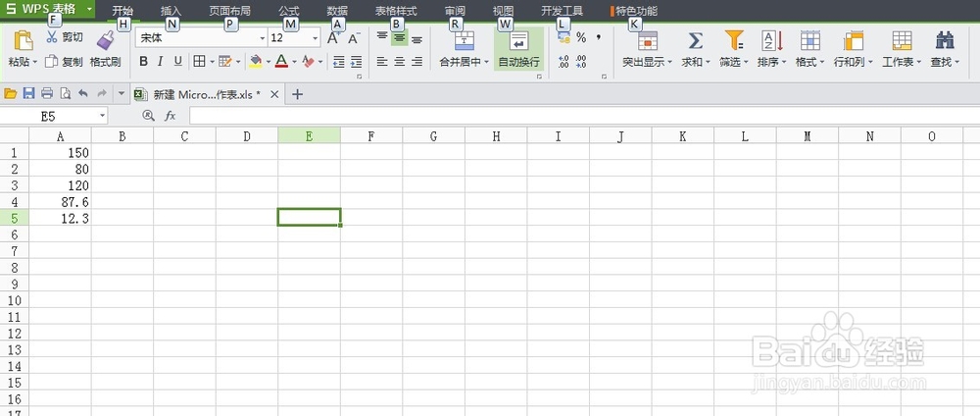Toggle Wrap Text (自动换行)
980x416 pixels.
[x=518, y=49]
